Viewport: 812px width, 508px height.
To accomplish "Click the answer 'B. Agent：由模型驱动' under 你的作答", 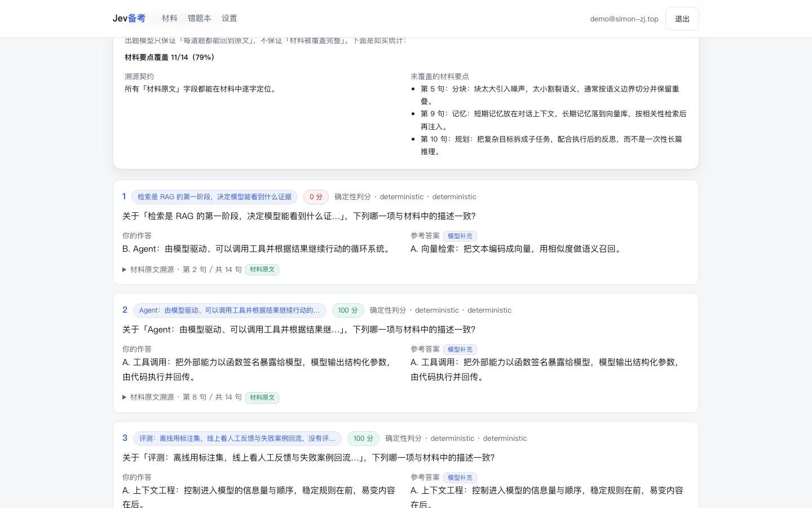I will (x=258, y=249).
